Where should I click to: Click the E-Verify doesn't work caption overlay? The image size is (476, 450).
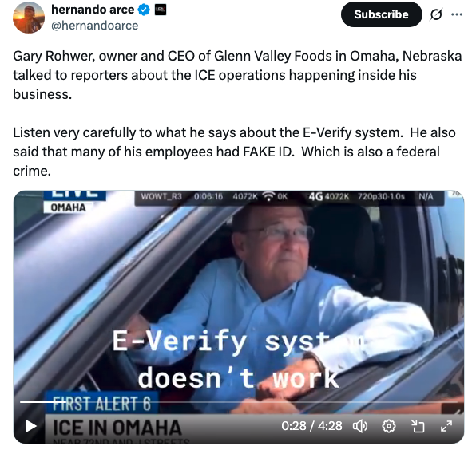tap(239, 360)
